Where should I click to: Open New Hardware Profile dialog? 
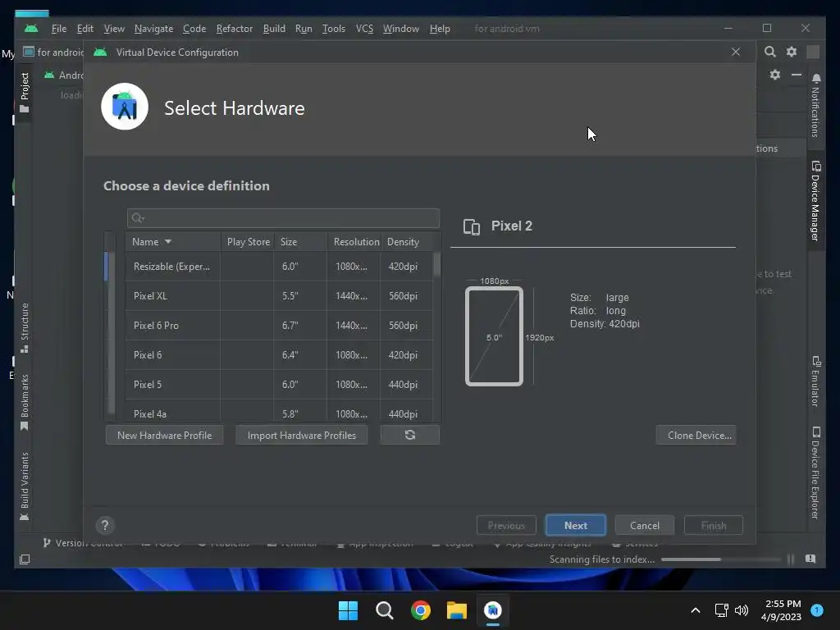pos(164,435)
